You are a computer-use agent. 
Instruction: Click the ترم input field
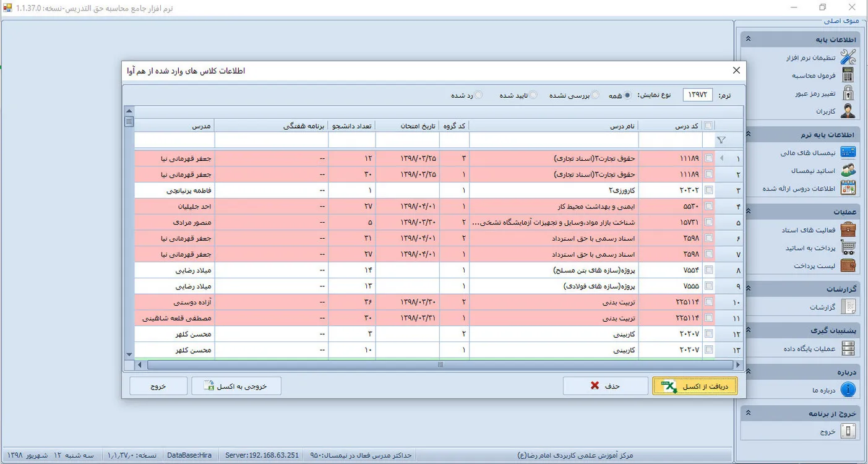(x=697, y=95)
